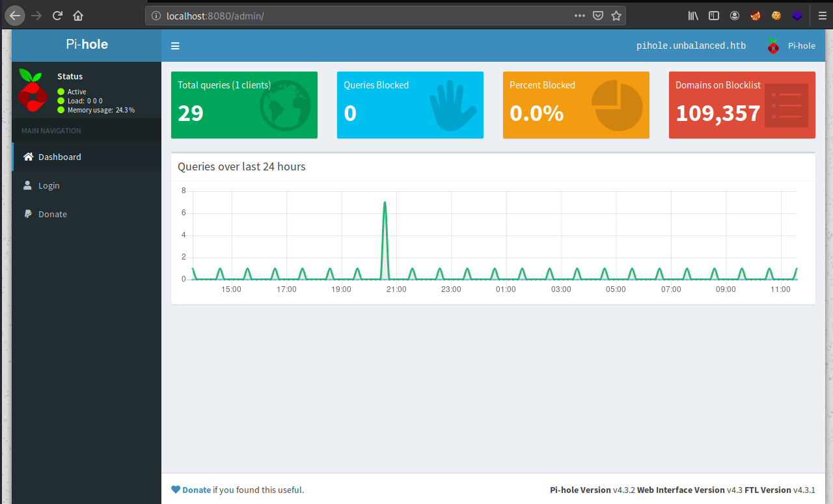Viewport: 833px width, 504px height.
Task: Click the 11:00 label on chart axis
Action: tap(780, 289)
